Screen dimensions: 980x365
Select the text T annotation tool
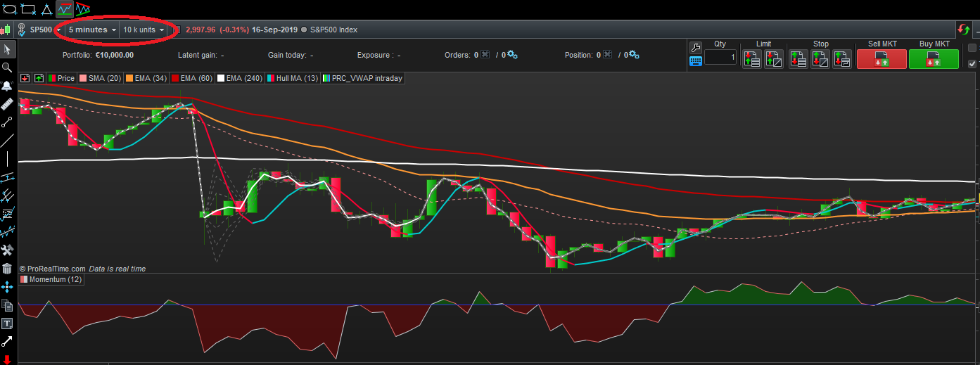(x=7, y=324)
